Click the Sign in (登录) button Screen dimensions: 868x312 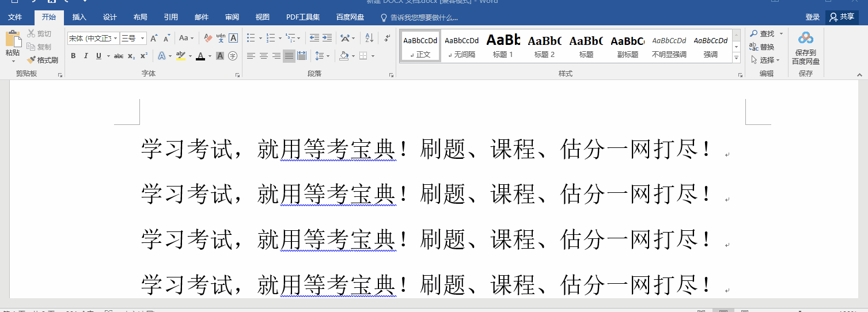(x=813, y=17)
